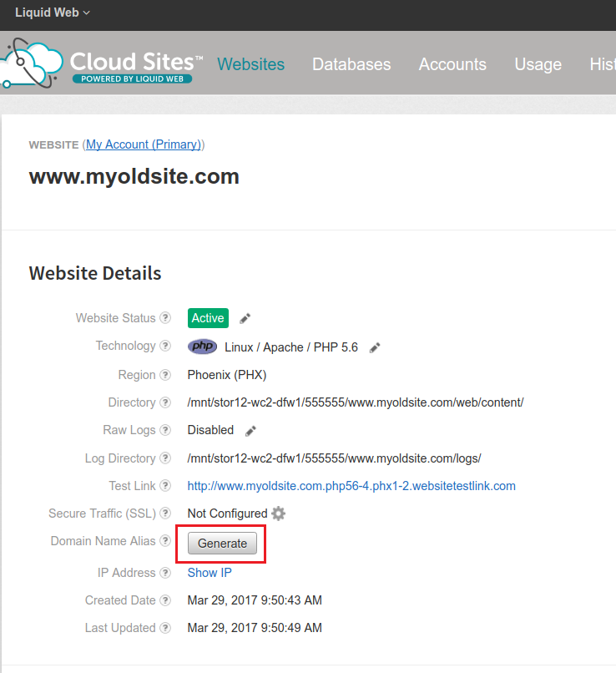Edit Website Status with pencil icon

tap(245, 318)
